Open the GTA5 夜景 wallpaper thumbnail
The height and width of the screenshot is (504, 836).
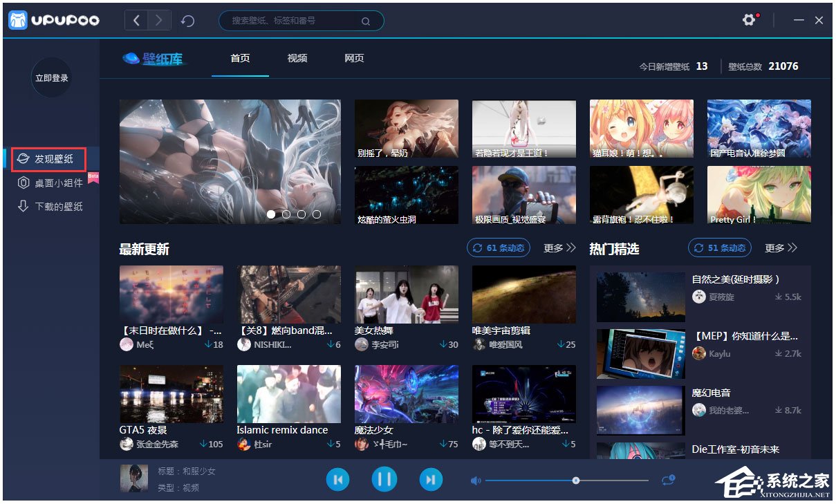click(171, 394)
